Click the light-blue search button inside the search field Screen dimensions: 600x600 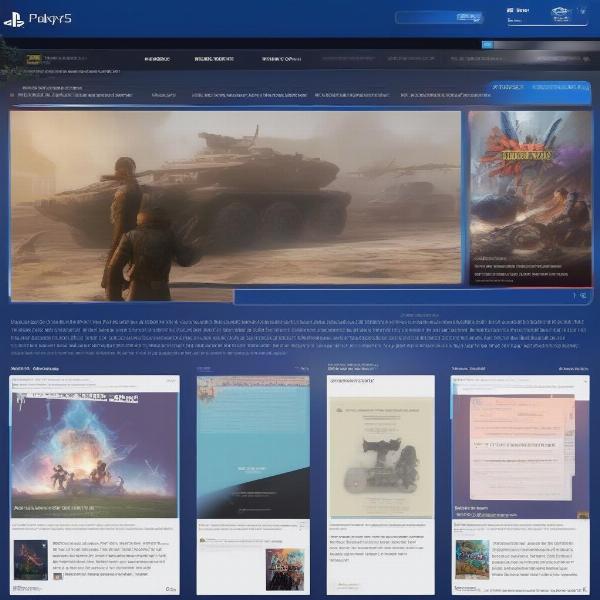[469, 17]
